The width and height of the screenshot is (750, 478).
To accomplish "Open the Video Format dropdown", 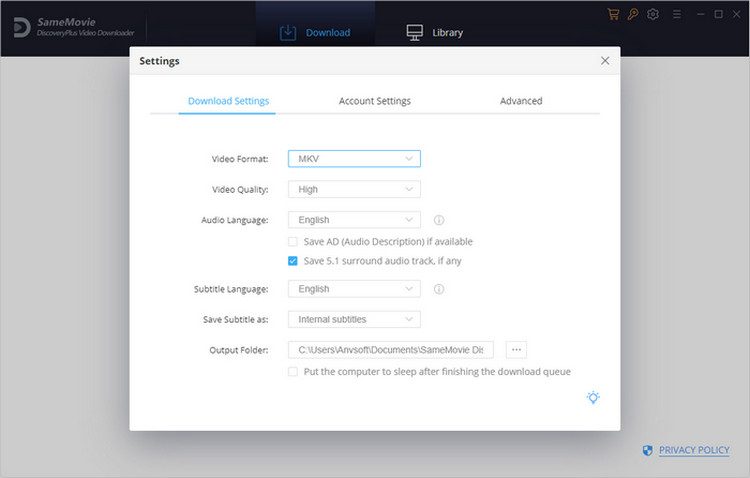I will 354,159.
